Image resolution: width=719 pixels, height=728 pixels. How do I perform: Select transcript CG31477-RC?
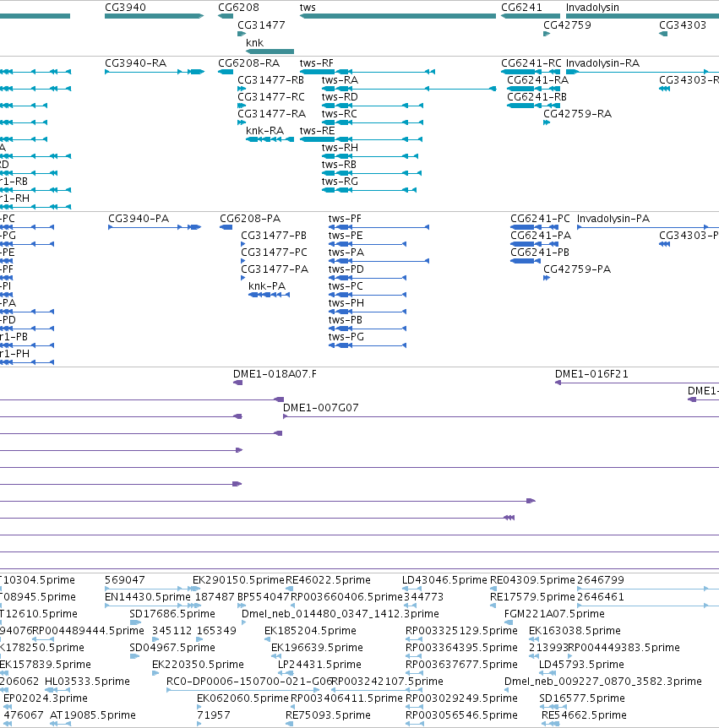(271, 96)
